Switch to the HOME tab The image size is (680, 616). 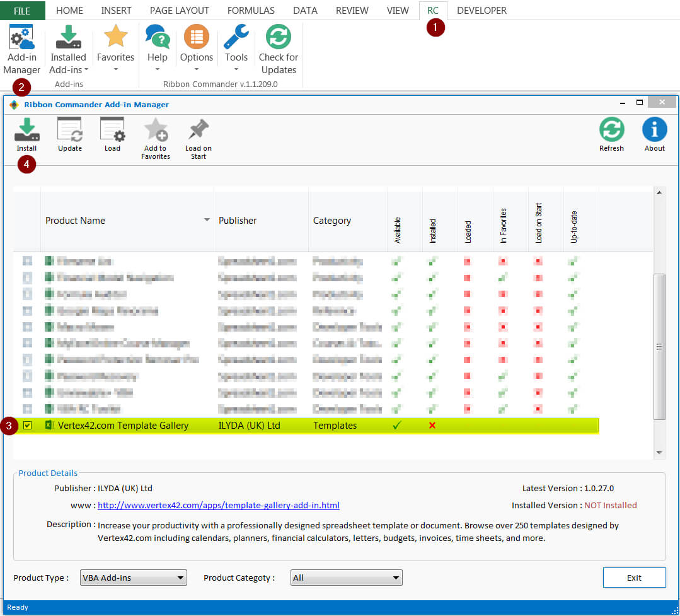69,11
